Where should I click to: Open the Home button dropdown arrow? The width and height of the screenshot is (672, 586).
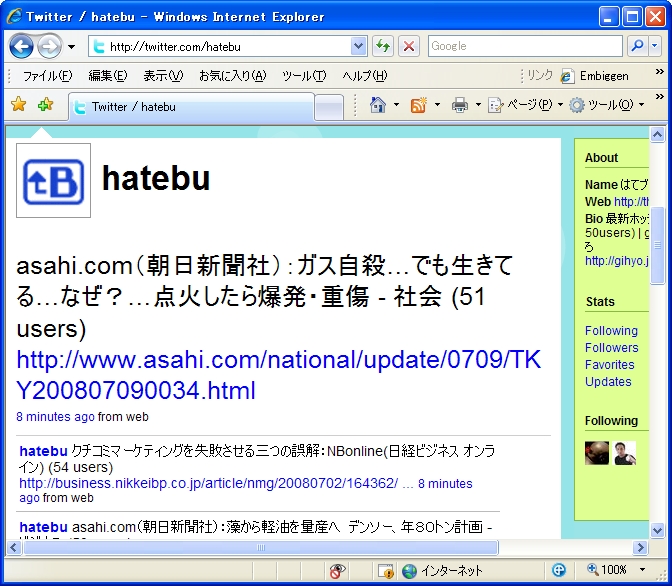click(x=396, y=105)
